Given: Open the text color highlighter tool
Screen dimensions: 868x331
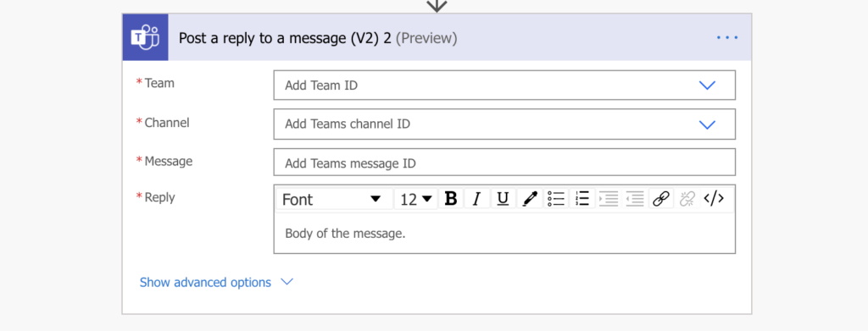Looking at the screenshot, I should pos(530,198).
